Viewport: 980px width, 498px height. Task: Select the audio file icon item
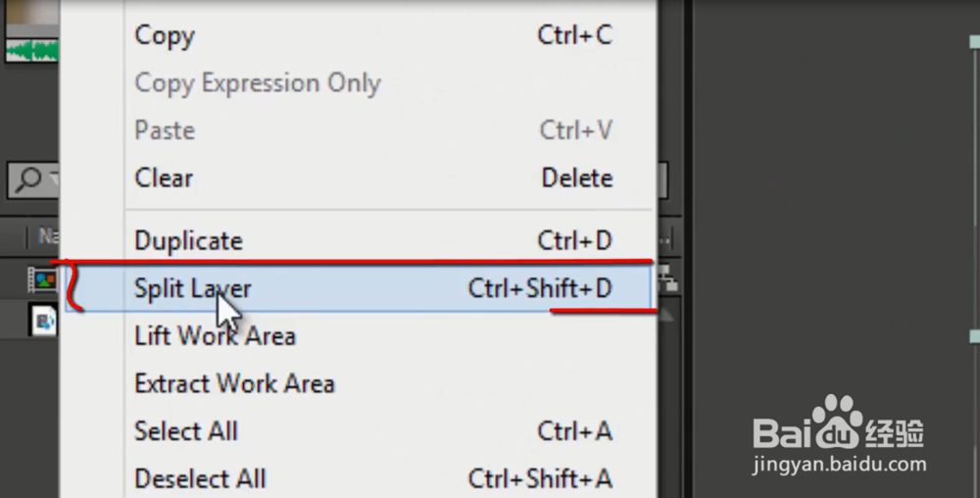44,321
